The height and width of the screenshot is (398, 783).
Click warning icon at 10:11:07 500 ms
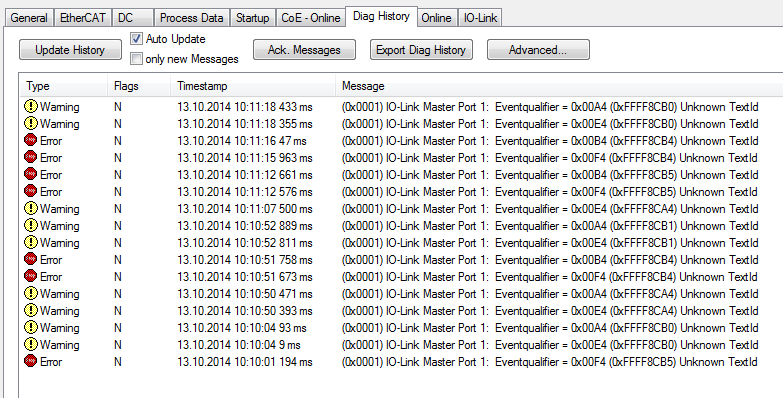click(30, 208)
